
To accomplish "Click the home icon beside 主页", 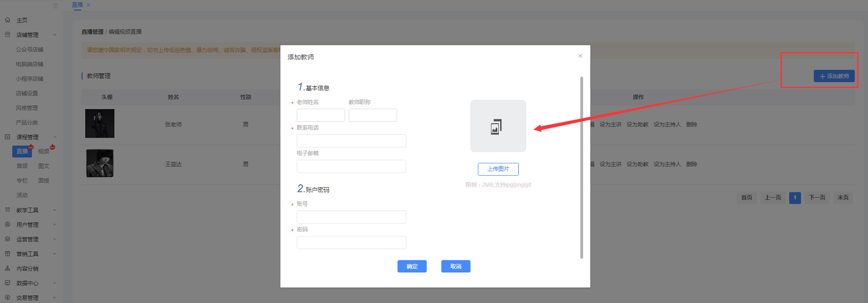I will (8, 20).
